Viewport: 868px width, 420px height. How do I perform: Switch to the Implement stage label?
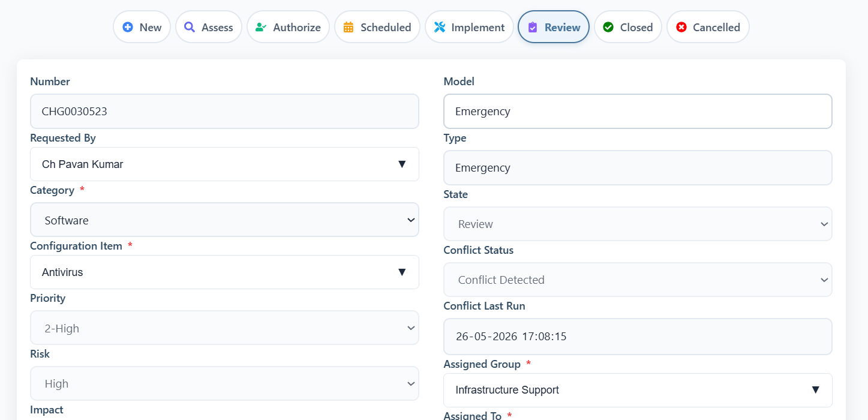point(478,27)
